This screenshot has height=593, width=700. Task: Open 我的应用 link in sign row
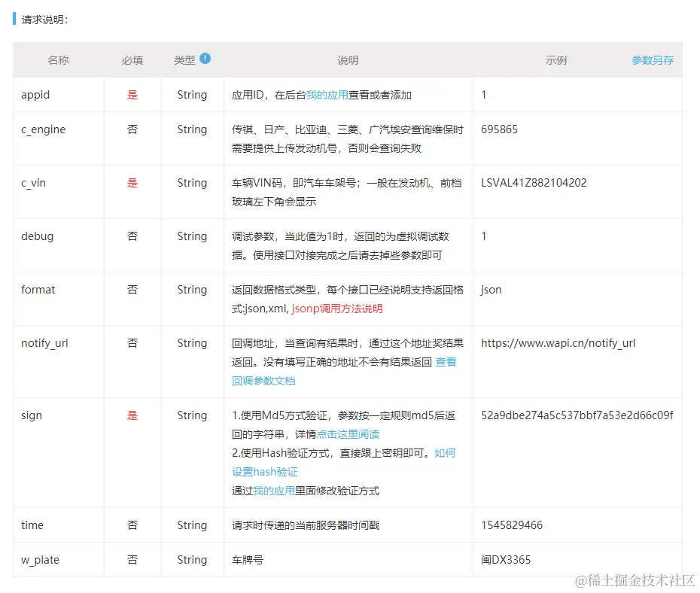coord(274,491)
